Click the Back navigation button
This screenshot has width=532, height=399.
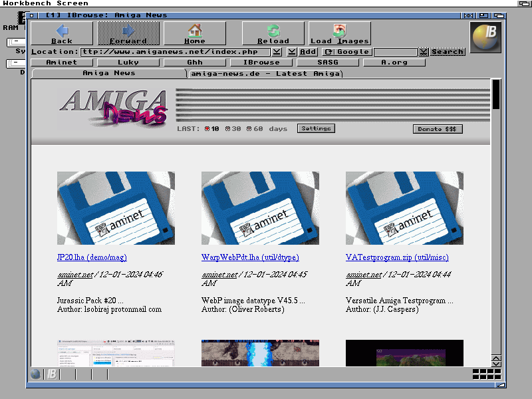point(62,33)
